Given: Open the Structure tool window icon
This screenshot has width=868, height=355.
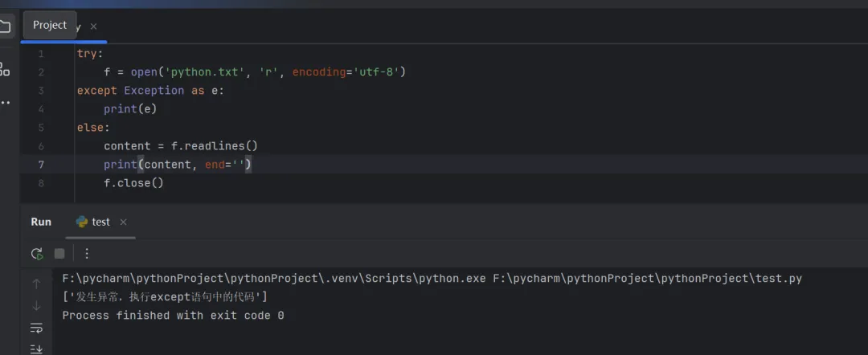Looking at the screenshot, I should pos(5,69).
